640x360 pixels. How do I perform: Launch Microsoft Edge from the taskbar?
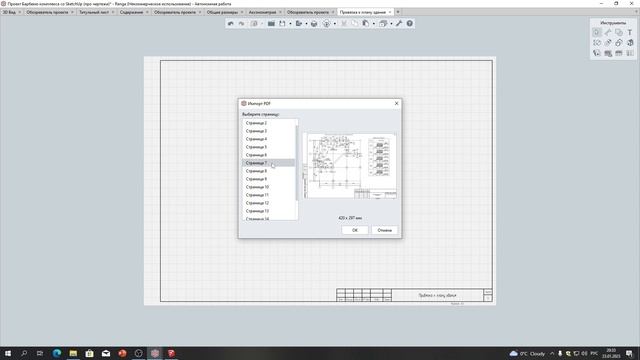(x=57, y=353)
